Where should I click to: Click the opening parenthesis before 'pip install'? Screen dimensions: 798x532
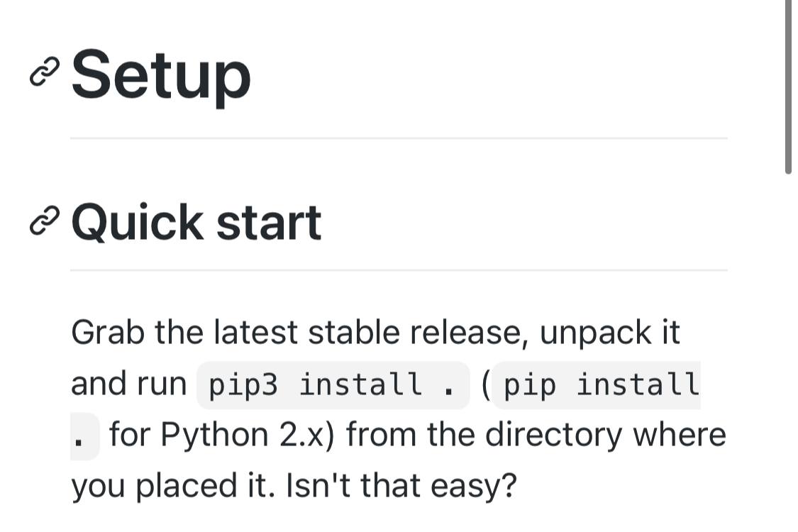[486, 385]
